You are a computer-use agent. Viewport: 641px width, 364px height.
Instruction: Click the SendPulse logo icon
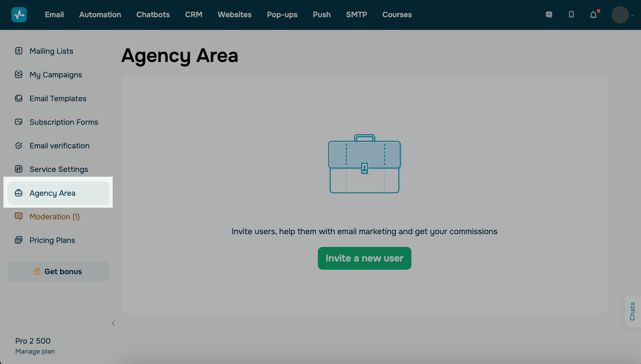click(x=19, y=15)
